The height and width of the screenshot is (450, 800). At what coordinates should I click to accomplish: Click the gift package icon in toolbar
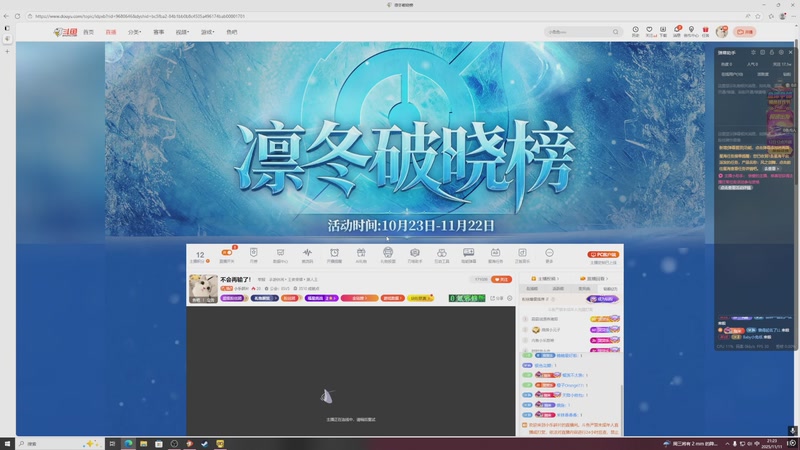tap(361, 253)
